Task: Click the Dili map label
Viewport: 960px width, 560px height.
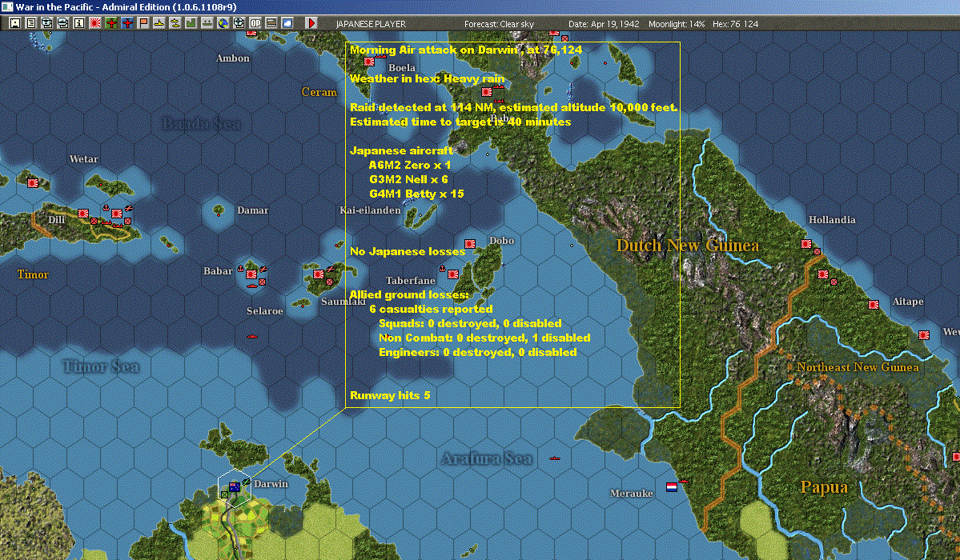Action: (x=56, y=220)
